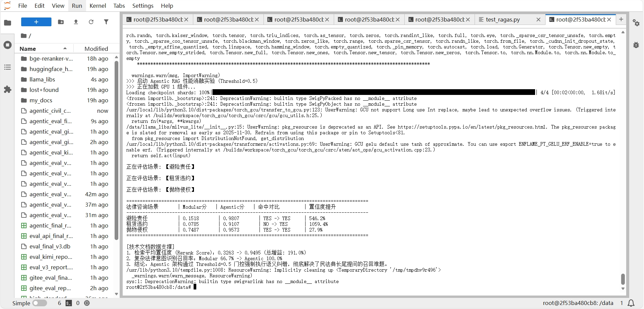The image size is (644, 309).
Task: Open the lost+found folder
Action: point(65,90)
